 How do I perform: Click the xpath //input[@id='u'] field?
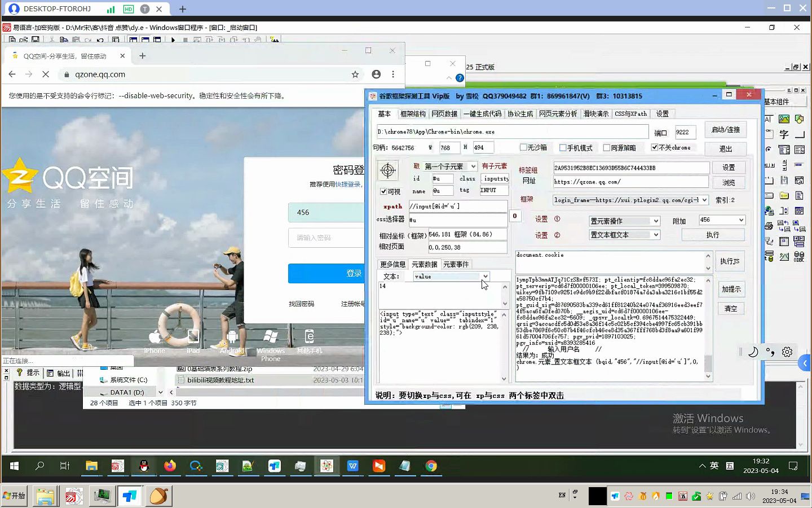click(x=457, y=206)
